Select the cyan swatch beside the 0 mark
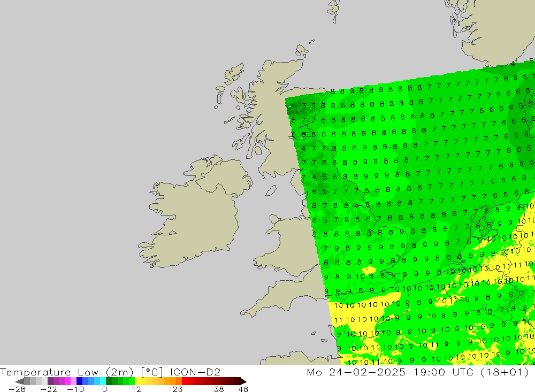535x392 pixels. tap(103, 381)
